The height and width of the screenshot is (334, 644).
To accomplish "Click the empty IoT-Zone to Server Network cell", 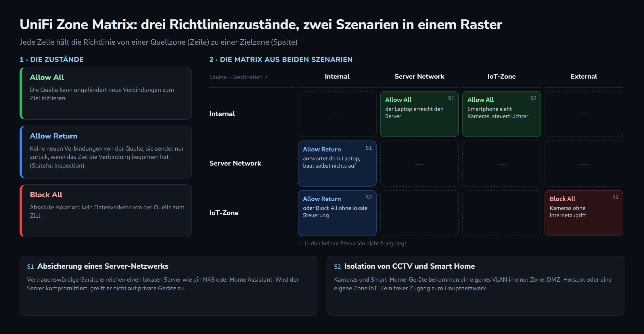I will [419, 213].
